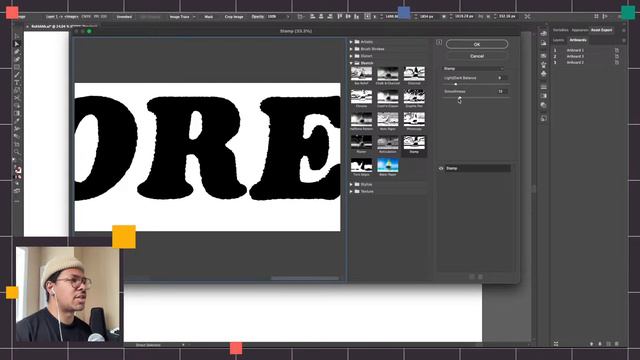Collapse filter thumbnails panel with arrow button
The height and width of the screenshot is (360, 640).
[439, 42]
